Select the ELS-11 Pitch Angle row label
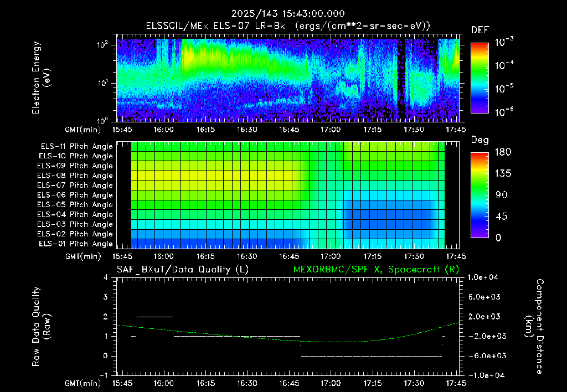The height and width of the screenshot is (392, 567). [x=76, y=147]
